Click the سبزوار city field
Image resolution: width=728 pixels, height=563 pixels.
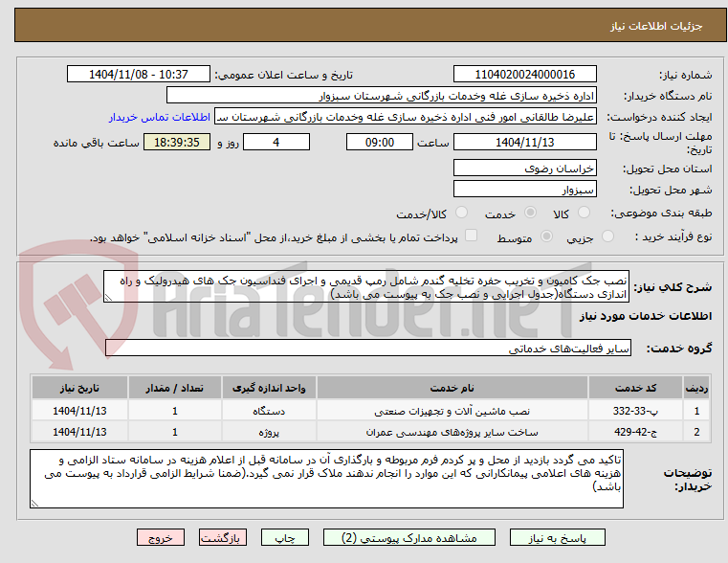(524, 189)
